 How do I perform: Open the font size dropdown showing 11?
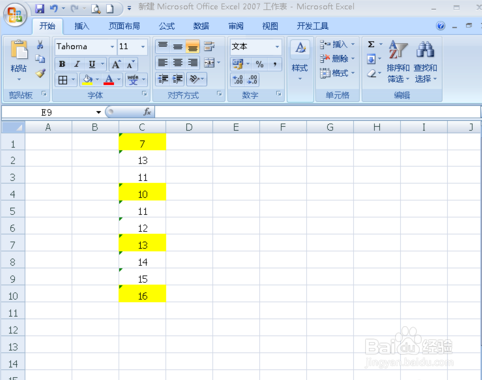[x=143, y=46]
